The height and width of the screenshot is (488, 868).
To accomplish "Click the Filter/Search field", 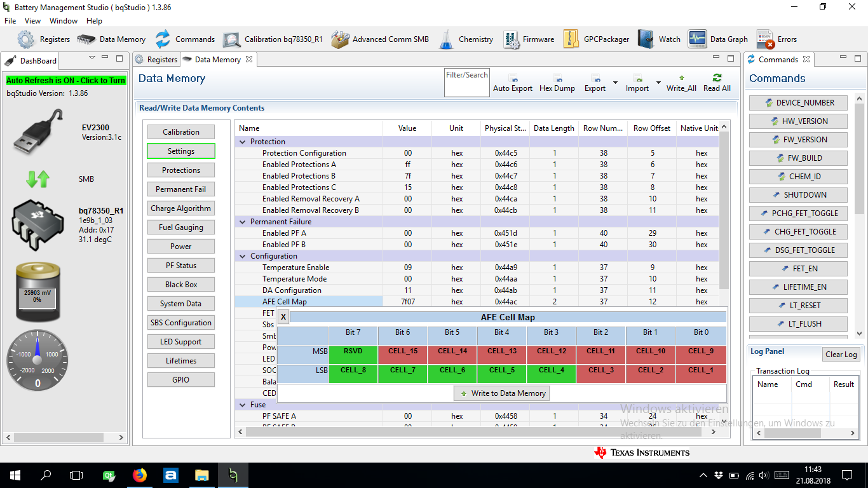I will [x=466, y=83].
